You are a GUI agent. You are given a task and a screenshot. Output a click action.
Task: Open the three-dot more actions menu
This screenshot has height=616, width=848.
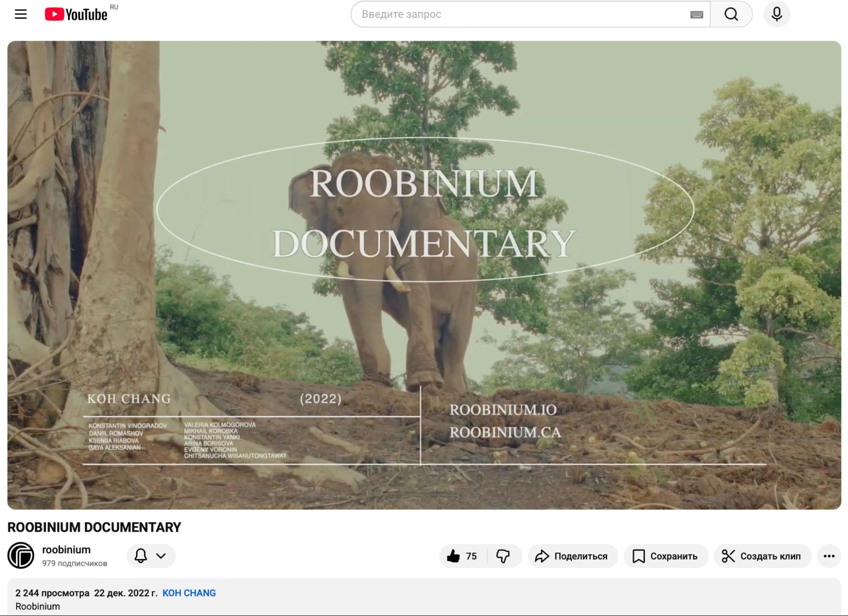[x=829, y=556]
